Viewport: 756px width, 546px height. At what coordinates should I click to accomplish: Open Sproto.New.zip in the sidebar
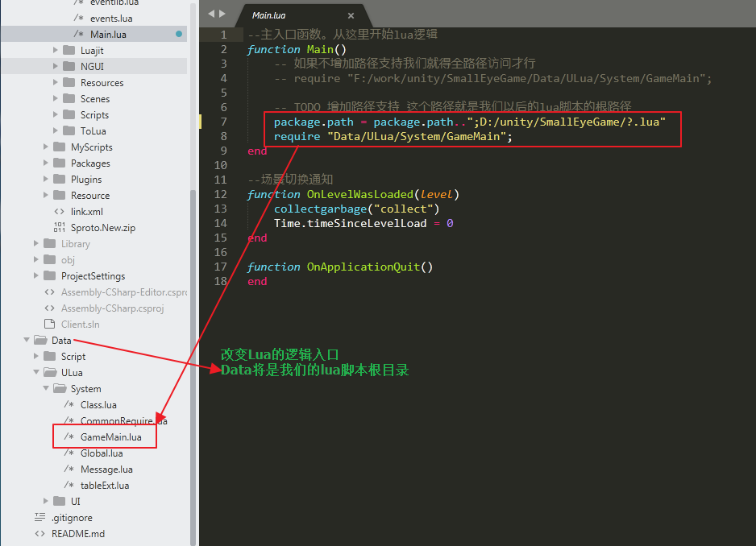click(103, 227)
